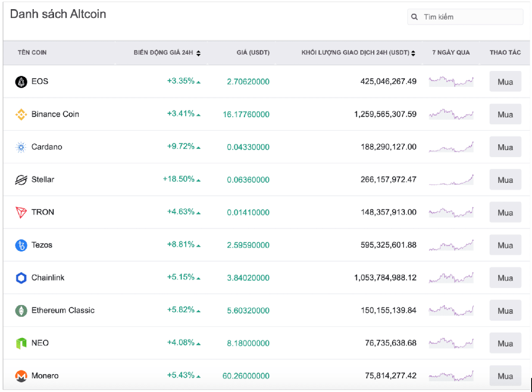Buy Ethereum Classic with its Mua button
This screenshot has height=392, width=532.
click(505, 311)
